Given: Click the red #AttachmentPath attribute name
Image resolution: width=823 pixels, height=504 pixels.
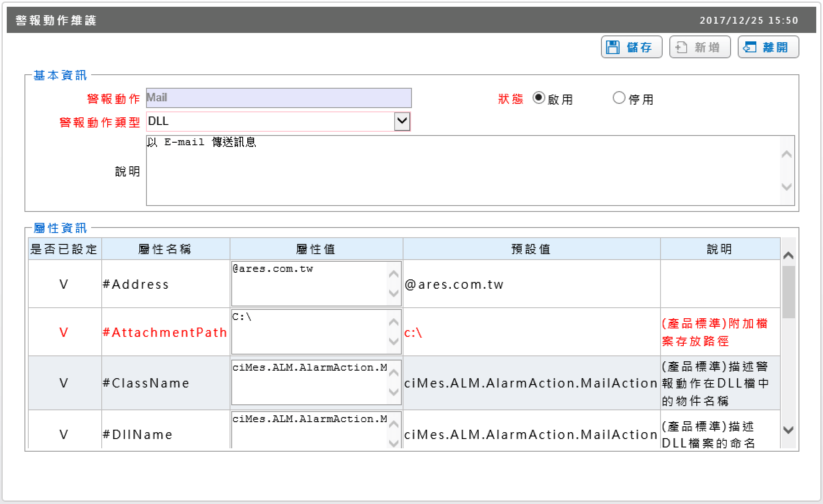Looking at the screenshot, I should [165, 333].
